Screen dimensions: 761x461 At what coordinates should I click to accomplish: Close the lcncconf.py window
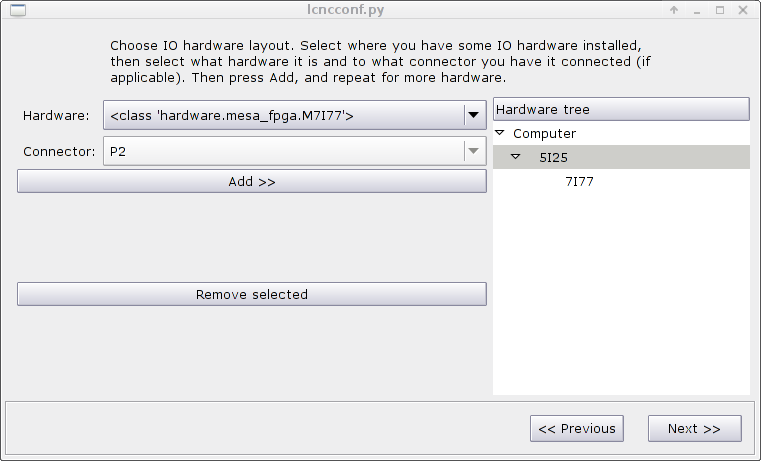(743, 10)
